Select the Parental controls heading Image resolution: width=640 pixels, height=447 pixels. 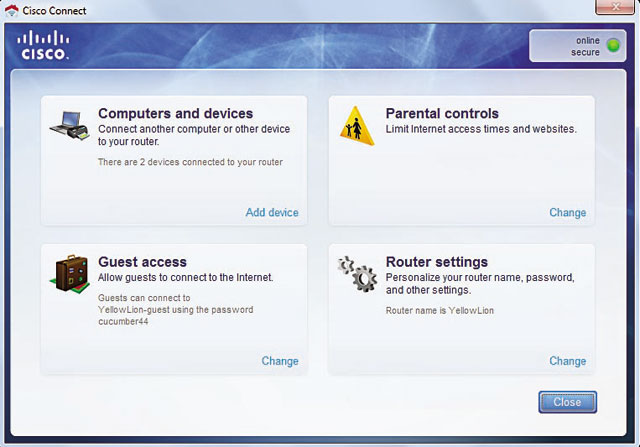tap(442, 113)
